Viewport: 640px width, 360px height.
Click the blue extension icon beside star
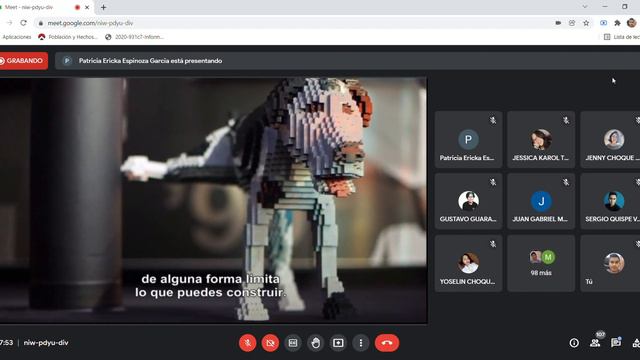pyautogui.click(x=603, y=23)
